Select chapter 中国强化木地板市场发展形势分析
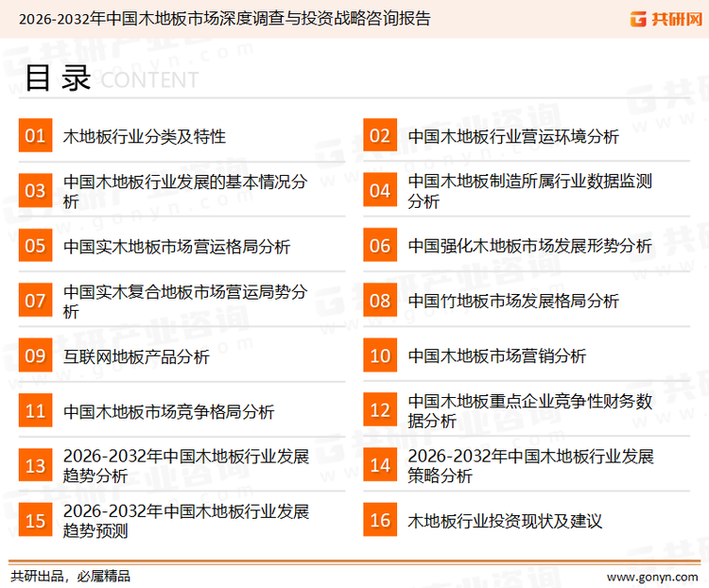Image resolution: width=709 pixels, height=588 pixels. pyautogui.click(x=529, y=246)
